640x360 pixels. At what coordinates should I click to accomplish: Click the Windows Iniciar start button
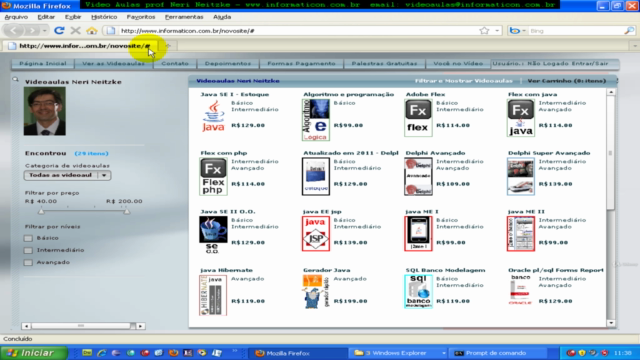(x=34, y=353)
